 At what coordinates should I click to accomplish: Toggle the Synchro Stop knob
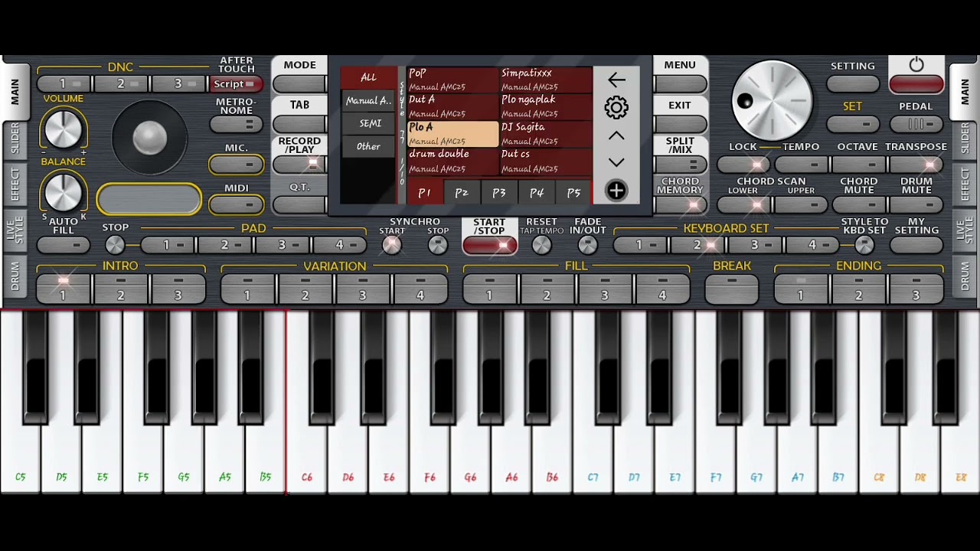click(x=437, y=245)
